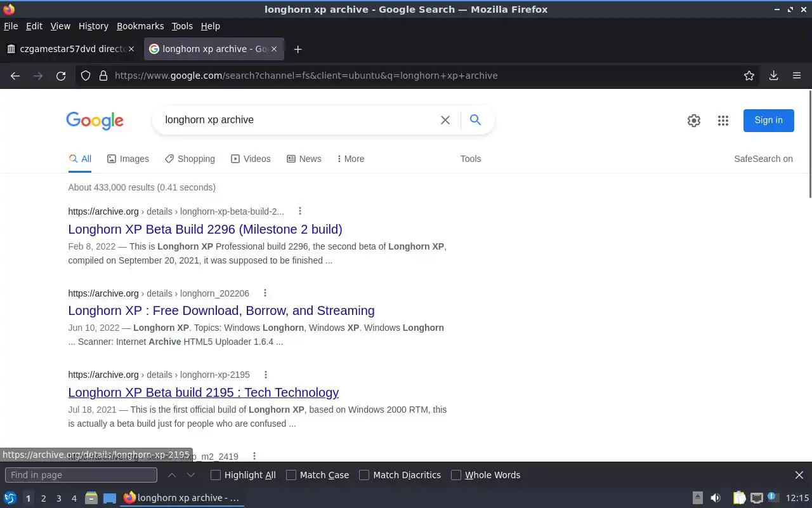This screenshot has height=508, width=812.
Task: Find previous match with up arrow
Action: tap(172, 475)
